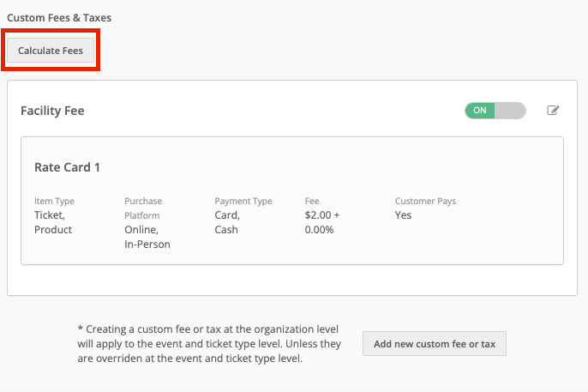
Task: Select the In-Person platform value
Action: (147, 244)
